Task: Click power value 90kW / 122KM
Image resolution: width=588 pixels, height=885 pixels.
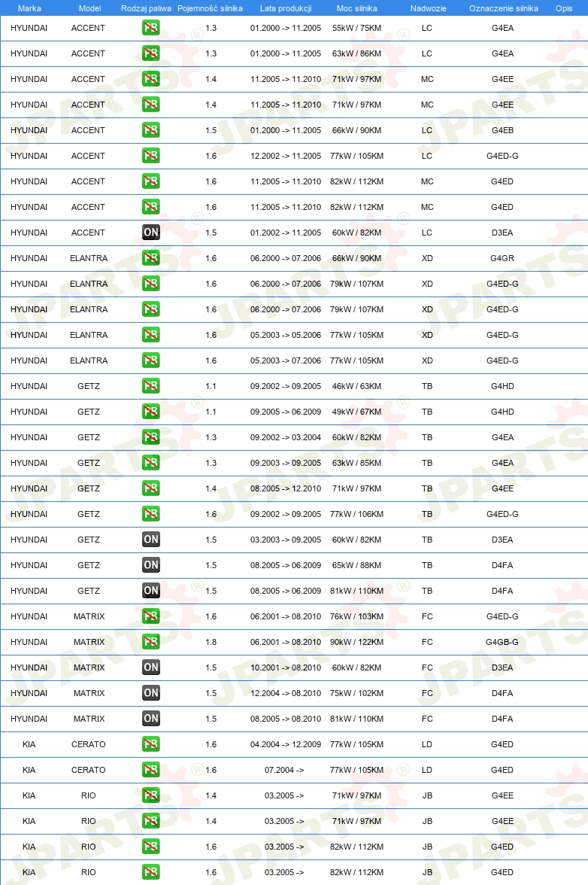Action: point(357,642)
